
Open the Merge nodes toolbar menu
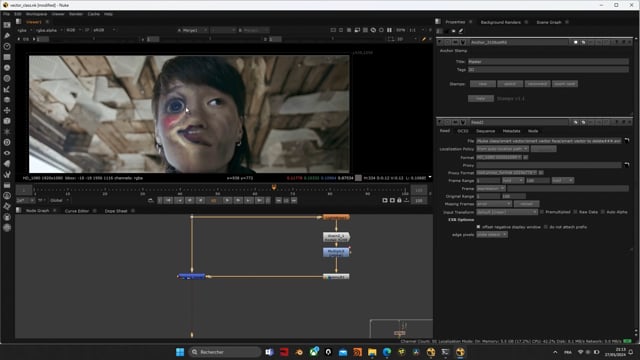coord(7,100)
